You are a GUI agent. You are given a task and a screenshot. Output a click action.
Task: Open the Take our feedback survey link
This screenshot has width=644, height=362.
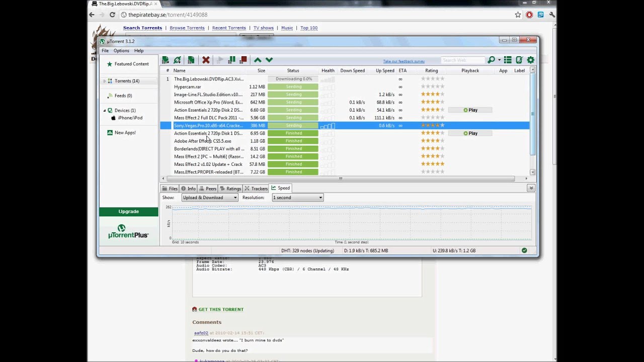[x=404, y=61]
